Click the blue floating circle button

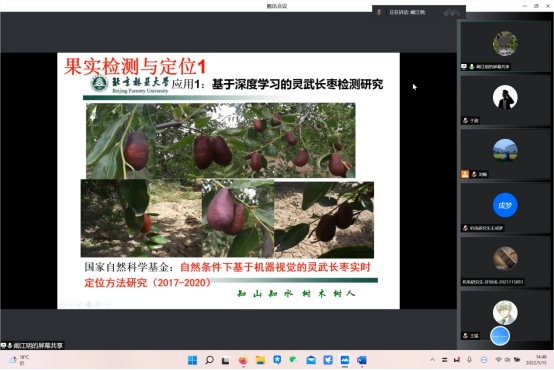(500, 336)
